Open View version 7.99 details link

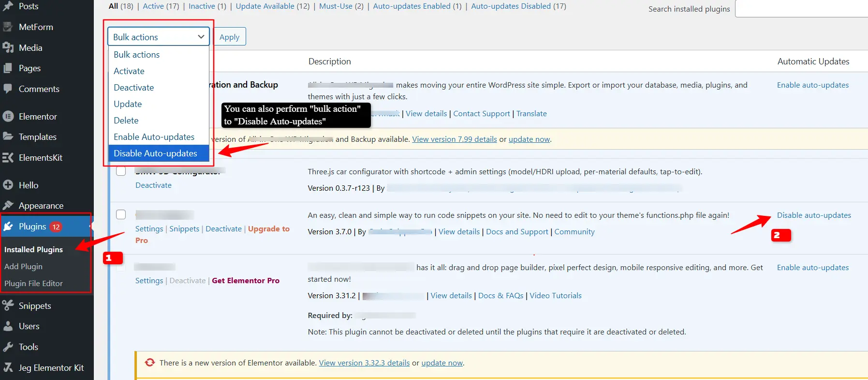pos(455,139)
